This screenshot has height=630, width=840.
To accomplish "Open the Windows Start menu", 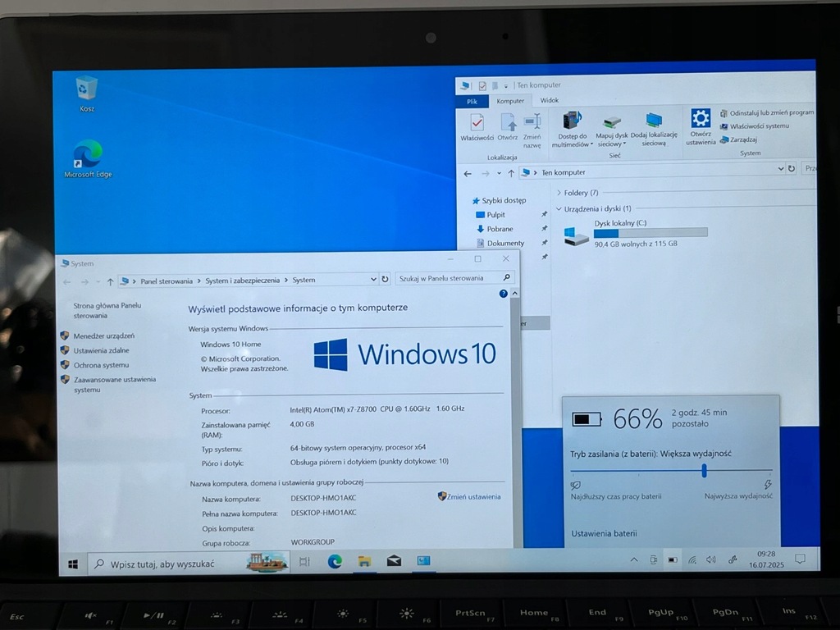I will pos(73,564).
